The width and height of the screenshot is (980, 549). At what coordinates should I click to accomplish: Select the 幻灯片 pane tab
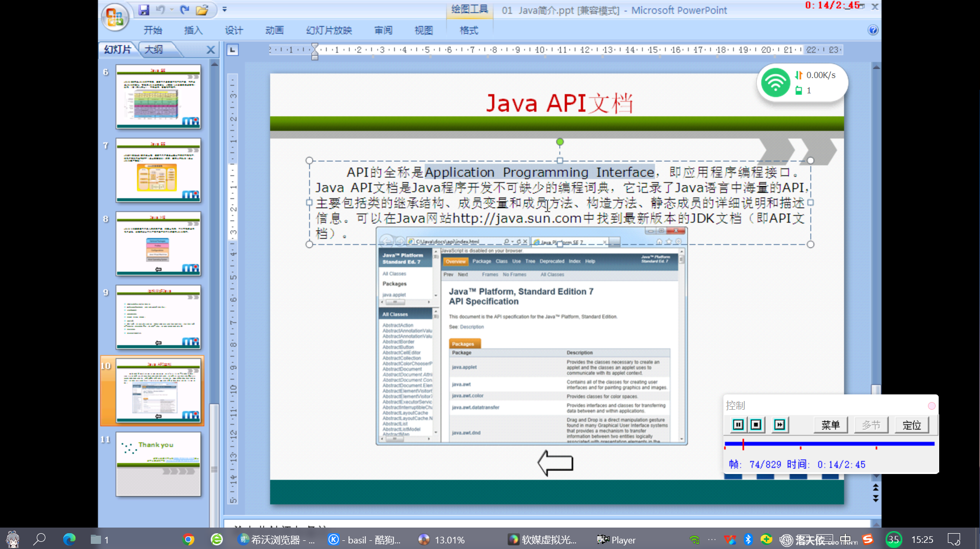pos(118,49)
